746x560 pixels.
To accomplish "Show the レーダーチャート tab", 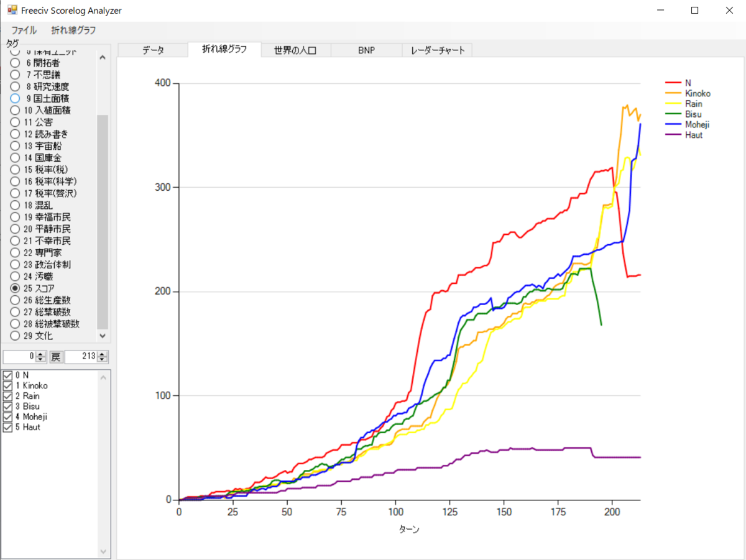I will (438, 51).
